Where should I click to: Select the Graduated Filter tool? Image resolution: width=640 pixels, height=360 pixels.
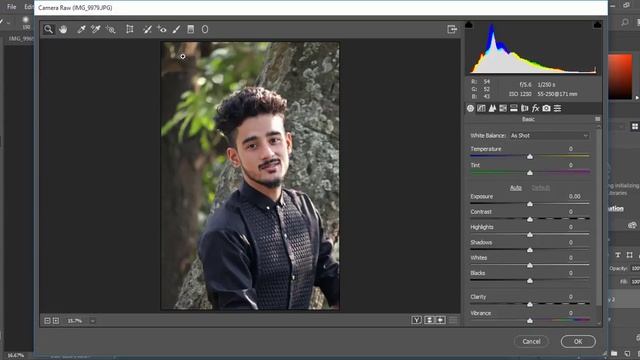click(x=191, y=29)
